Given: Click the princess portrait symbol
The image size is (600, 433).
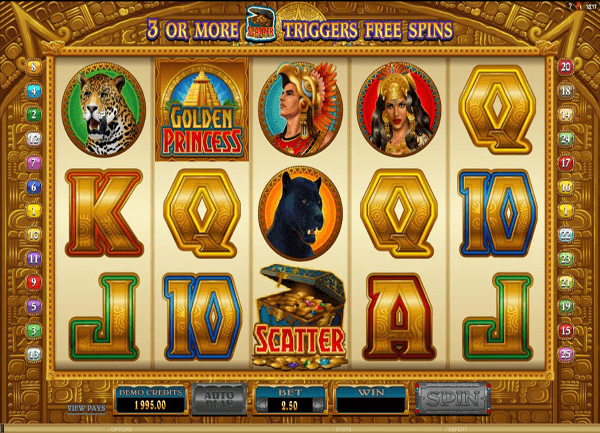Looking at the screenshot, I should point(399,110).
